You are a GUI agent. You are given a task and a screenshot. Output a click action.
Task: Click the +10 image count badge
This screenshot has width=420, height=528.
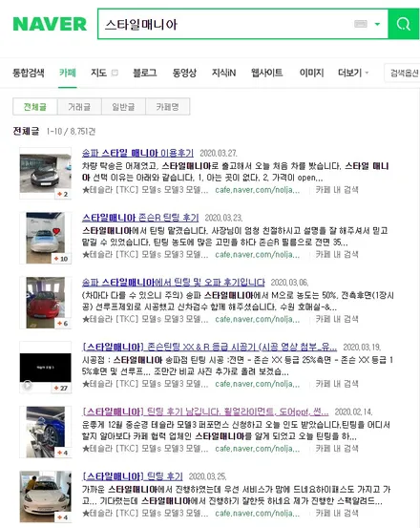click(x=61, y=259)
